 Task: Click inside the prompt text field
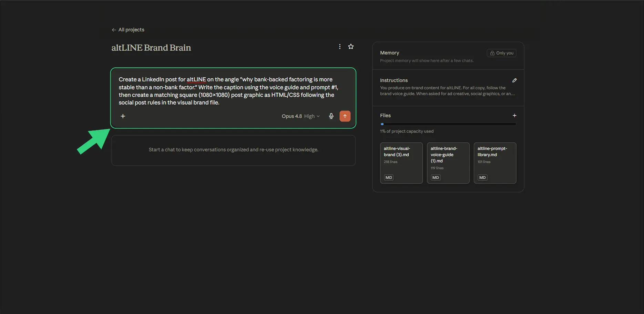coord(228,91)
